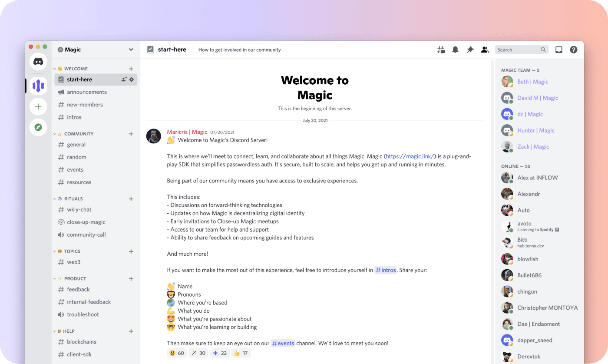
Task: Invite people to start-here channel
Action: (x=124, y=79)
